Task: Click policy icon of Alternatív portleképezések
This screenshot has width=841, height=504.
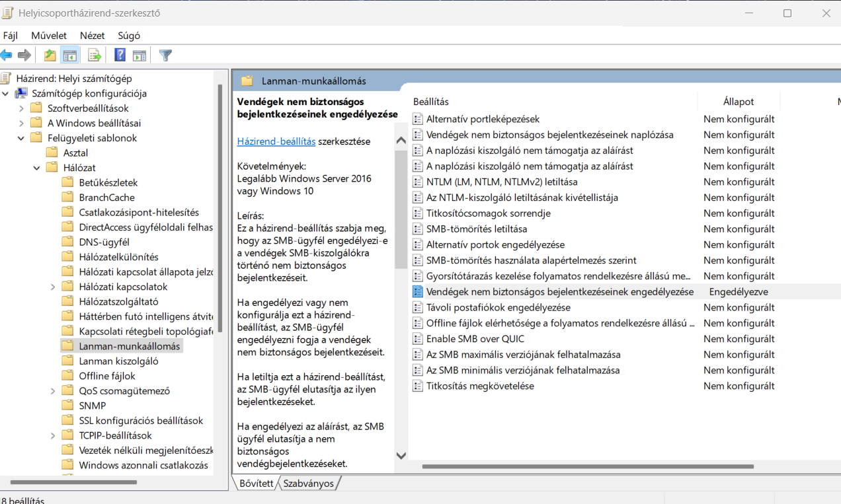Action: pyautogui.click(x=417, y=119)
